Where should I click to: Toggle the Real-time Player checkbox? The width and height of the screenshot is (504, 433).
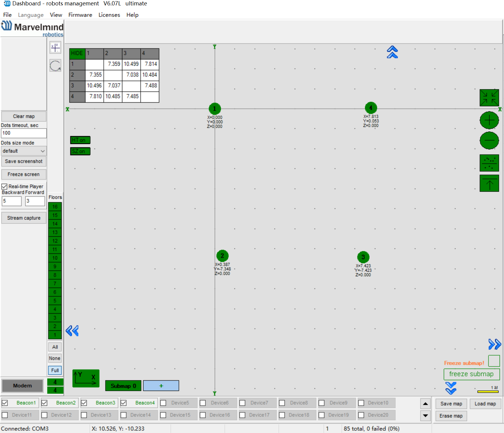coord(4,187)
